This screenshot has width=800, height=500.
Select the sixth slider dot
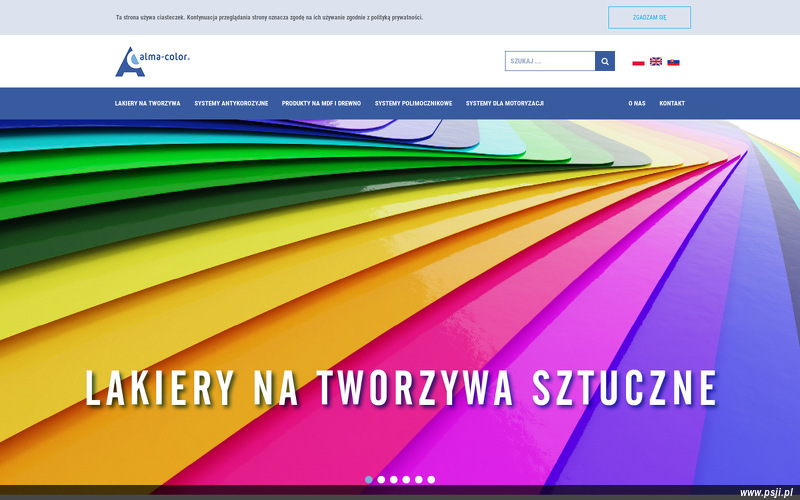[431, 480]
